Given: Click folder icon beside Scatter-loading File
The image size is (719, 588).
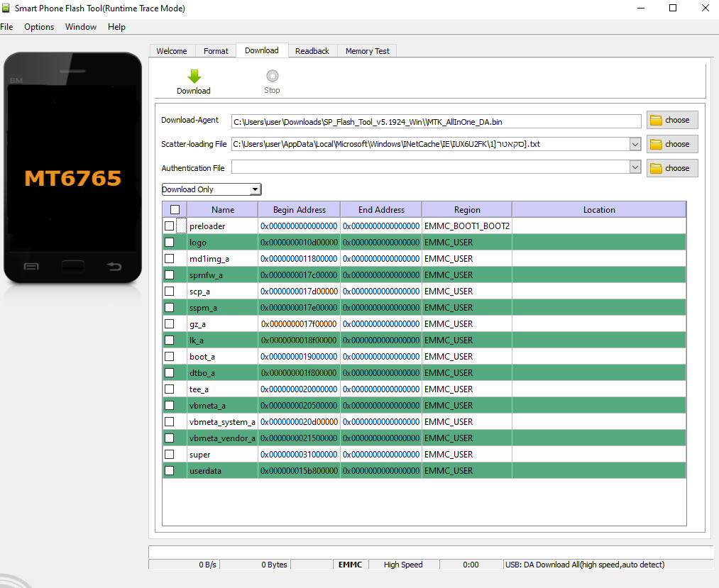Looking at the screenshot, I should tap(657, 144).
